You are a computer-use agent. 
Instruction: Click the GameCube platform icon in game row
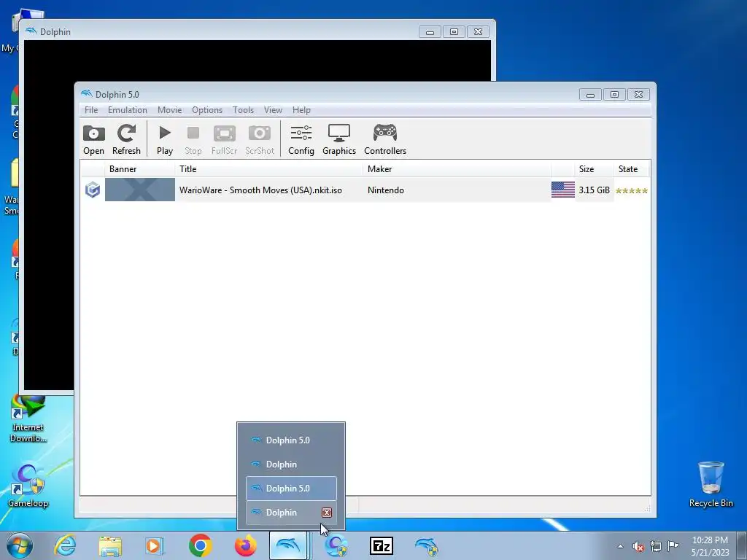tap(93, 190)
